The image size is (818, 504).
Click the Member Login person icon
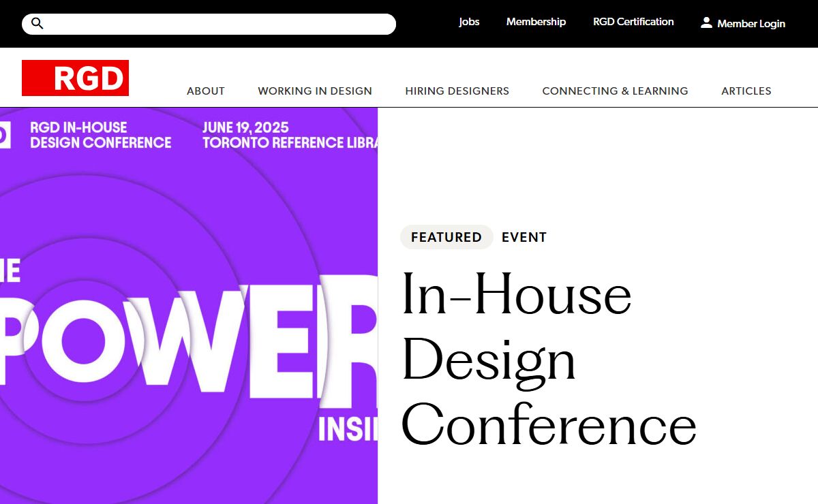pos(706,22)
